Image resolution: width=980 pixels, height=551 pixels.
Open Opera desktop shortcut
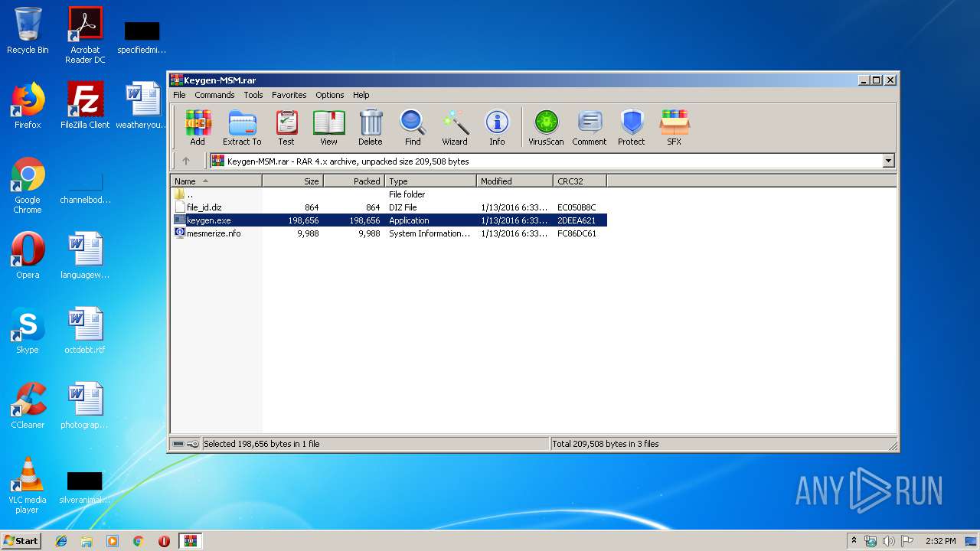coord(28,256)
